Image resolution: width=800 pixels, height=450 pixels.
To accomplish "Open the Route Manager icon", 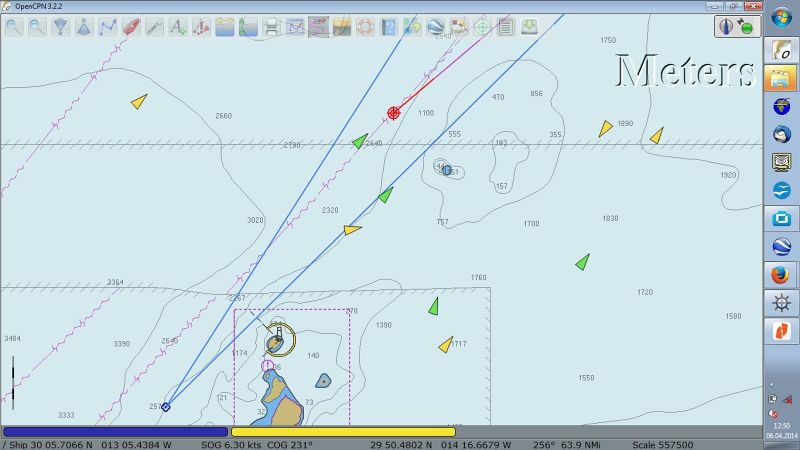I will click(x=294, y=28).
